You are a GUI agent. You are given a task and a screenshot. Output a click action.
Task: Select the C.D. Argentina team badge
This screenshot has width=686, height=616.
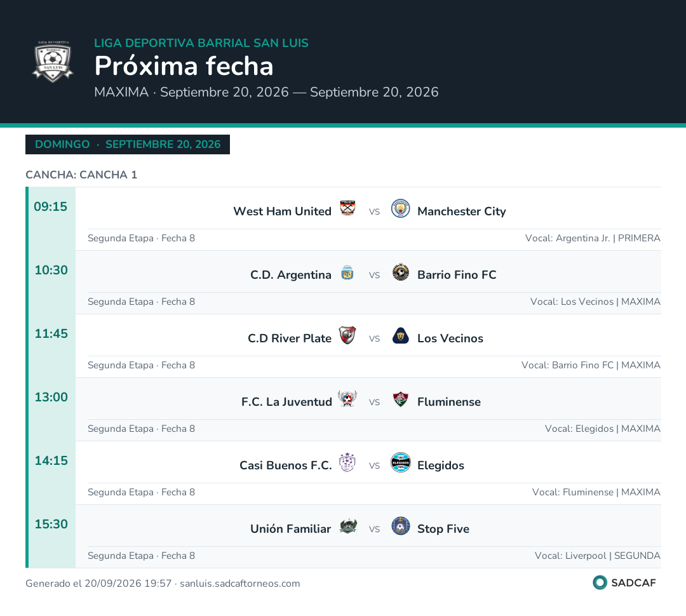pyautogui.click(x=347, y=272)
